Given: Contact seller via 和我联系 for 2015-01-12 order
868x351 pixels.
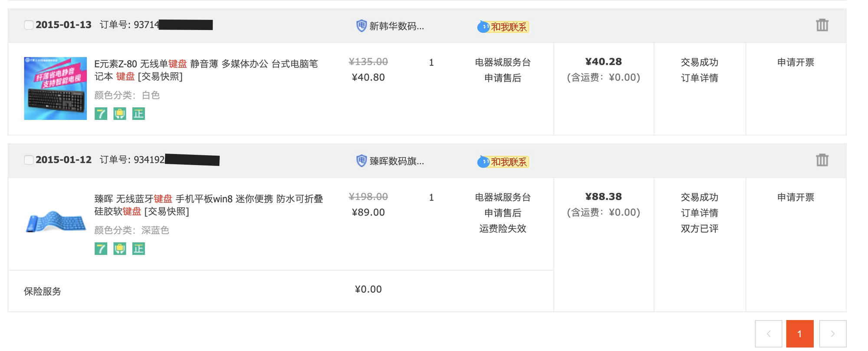Looking at the screenshot, I should click(x=503, y=162).
